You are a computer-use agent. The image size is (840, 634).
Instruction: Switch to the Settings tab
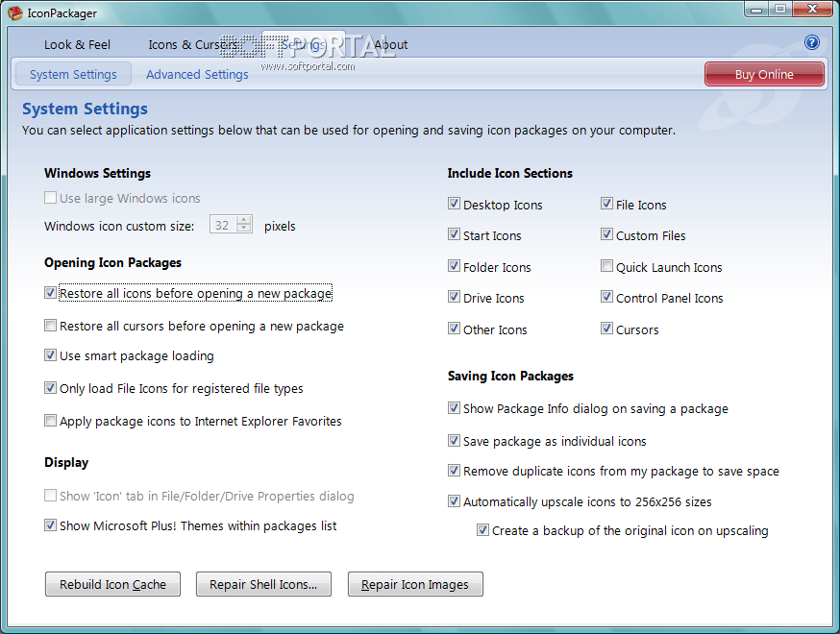[x=303, y=45]
